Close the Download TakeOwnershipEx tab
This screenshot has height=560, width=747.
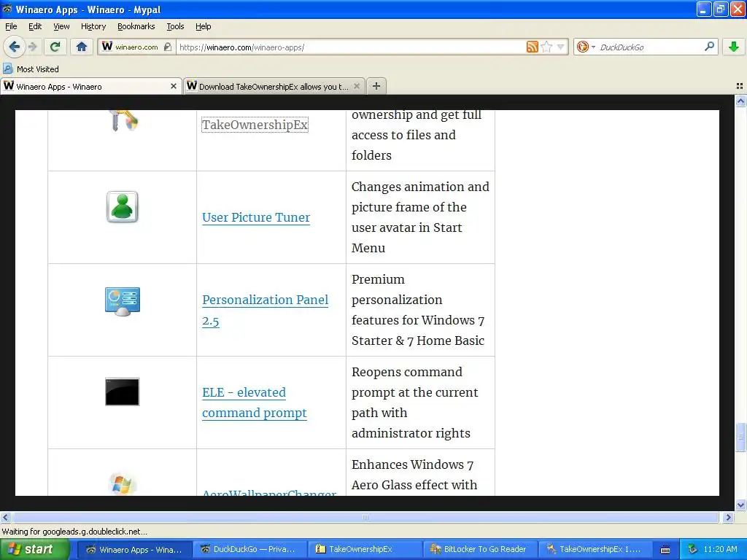point(356,86)
